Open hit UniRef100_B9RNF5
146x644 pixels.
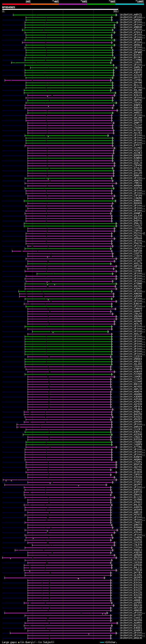tap(131, 40)
